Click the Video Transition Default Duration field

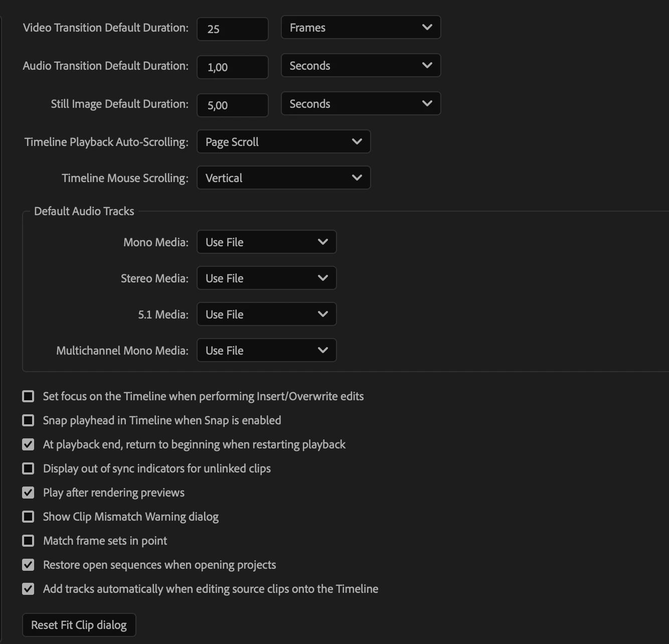pos(233,29)
